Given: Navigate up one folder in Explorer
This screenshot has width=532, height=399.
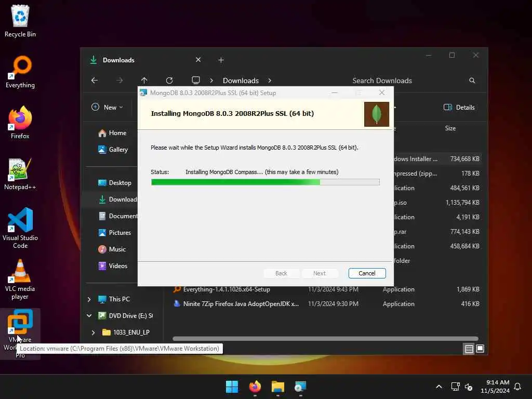Looking at the screenshot, I should click(144, 81).
